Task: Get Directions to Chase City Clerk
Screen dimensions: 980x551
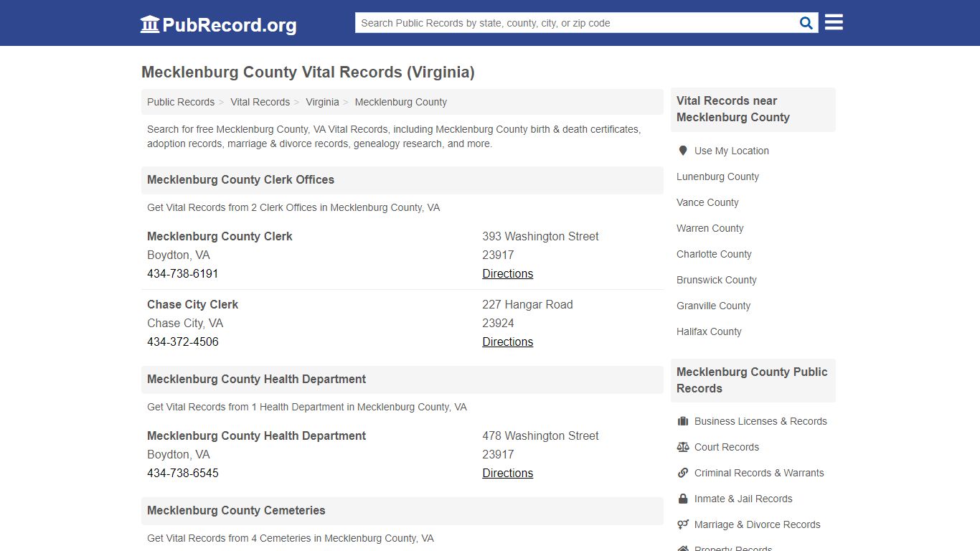Action: 508,342
